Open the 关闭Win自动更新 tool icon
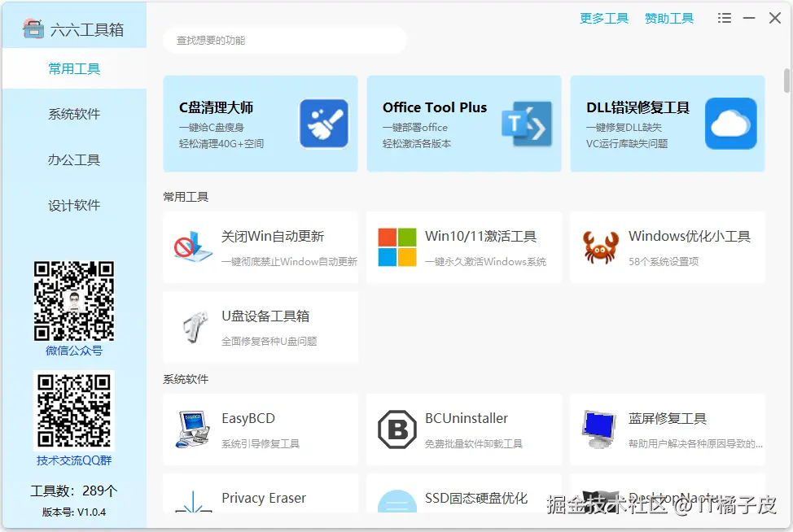This screenshot has width=793, height=532. pos(191,246)
